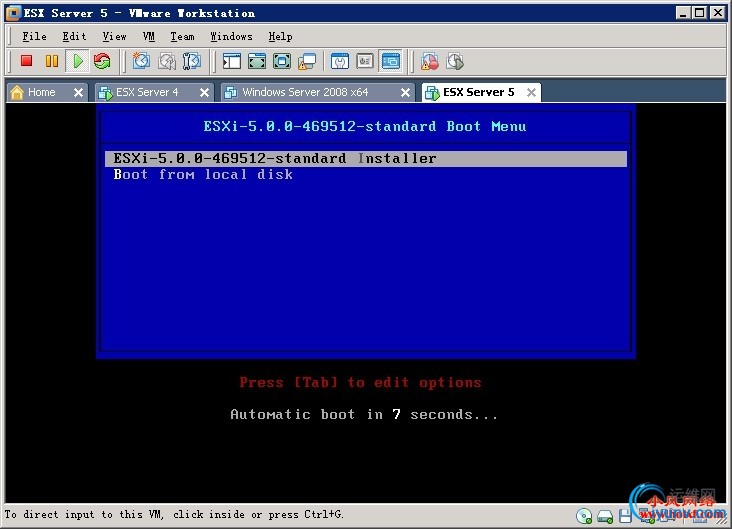Select the ESX Server 5 tab
The height and width of the screenshot is (529, 732).
tap(479, 92)
